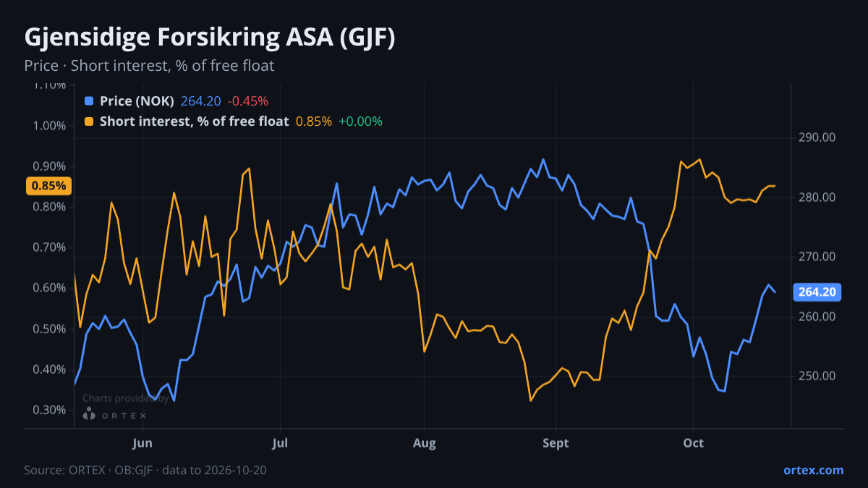The width and height of the screenshot is (868, 488).
Task: Click the 0.90% left axis label
Action: tap(50, 166)
